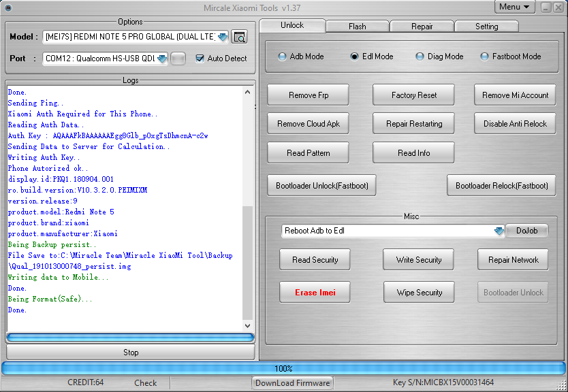Click the 'product.model:Redmi Note 5' log line

(x=61, y=212)
